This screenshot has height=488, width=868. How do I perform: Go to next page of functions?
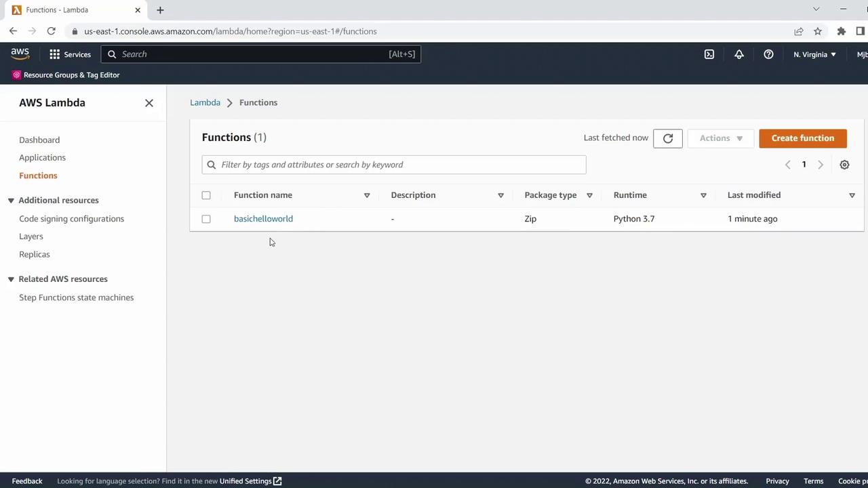(821, 165)
